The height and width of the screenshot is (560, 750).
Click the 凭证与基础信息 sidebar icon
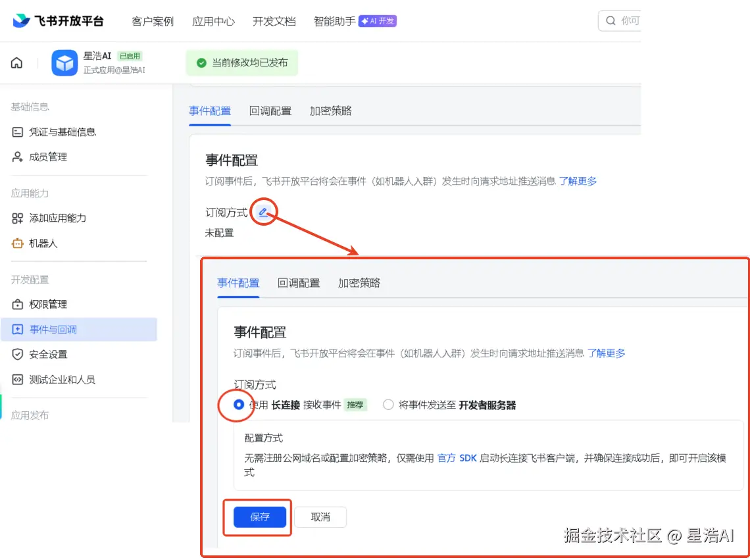pos(17,132)
